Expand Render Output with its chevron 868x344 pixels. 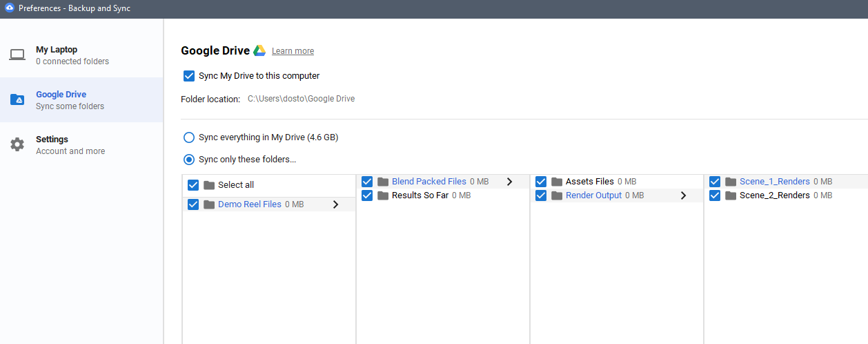pyautogui.click(x=684, y=195)
